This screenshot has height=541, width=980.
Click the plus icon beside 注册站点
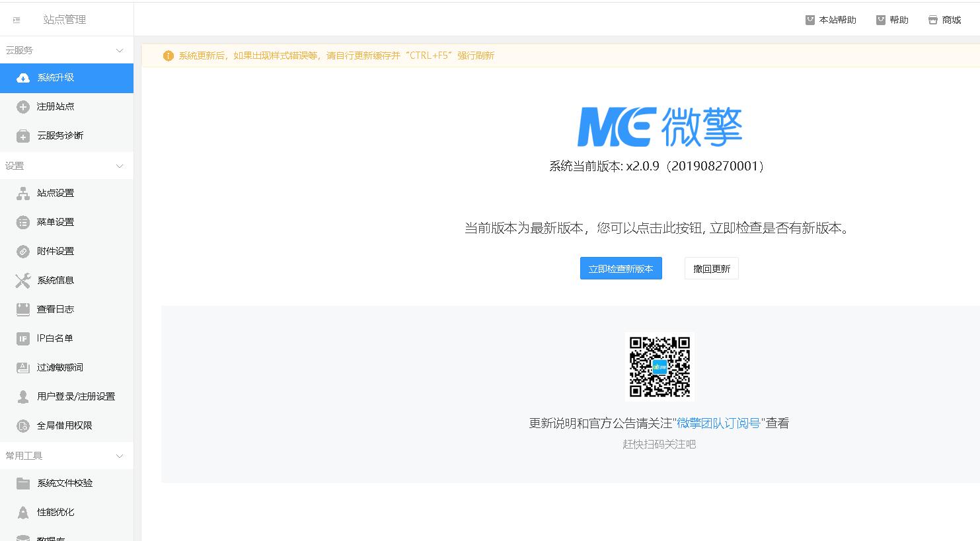pos(23,107)
